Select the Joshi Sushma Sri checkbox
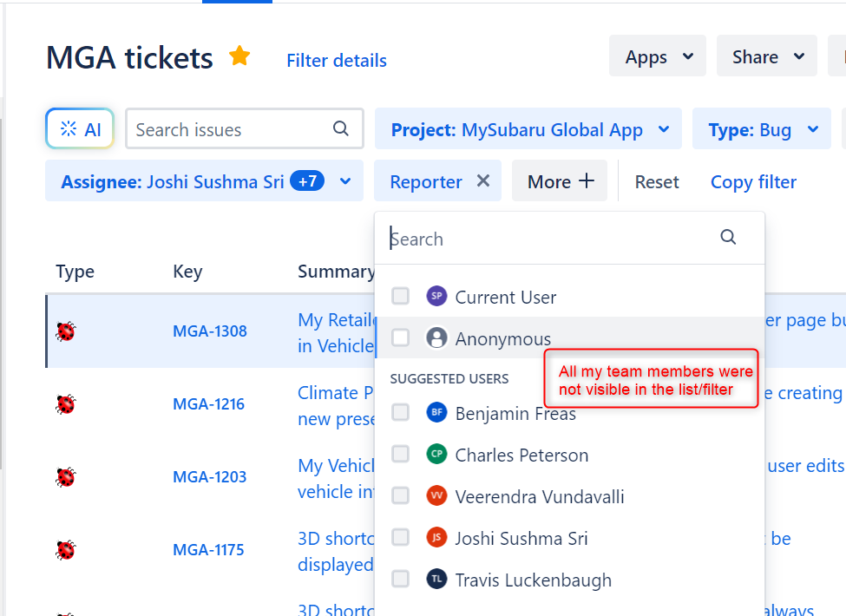The width and height of the screenshot is (846, 616). 400,538
